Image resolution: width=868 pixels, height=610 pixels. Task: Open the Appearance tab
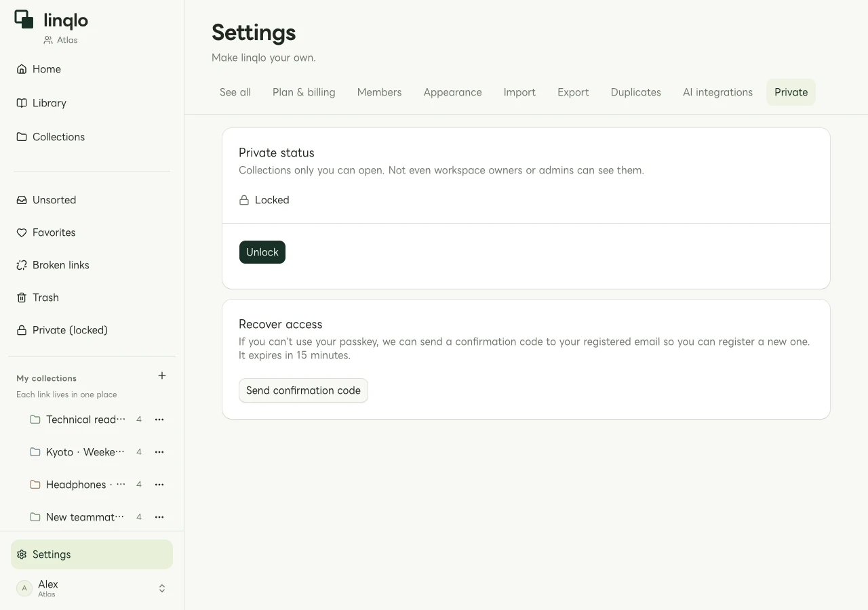pyautogui.click(x=453, y=92)
